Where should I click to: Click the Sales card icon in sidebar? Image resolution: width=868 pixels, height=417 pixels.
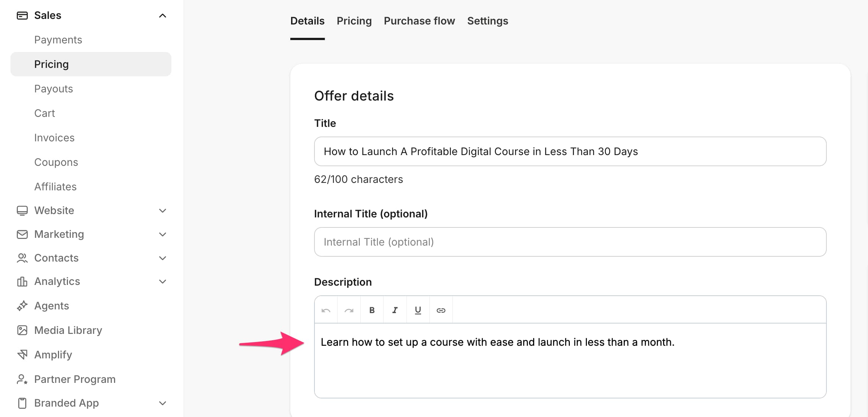coord(22,16)
